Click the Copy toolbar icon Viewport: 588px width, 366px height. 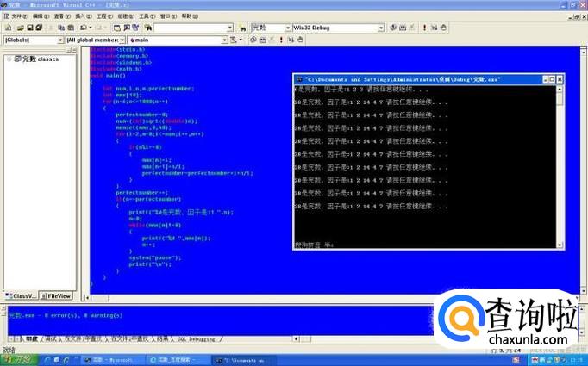[x=61, y=28]
